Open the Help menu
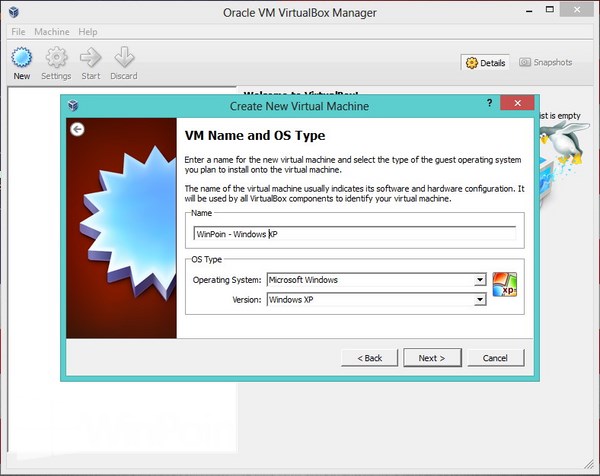The height and width of the screenshot is (476, 600). pos(88,32)
